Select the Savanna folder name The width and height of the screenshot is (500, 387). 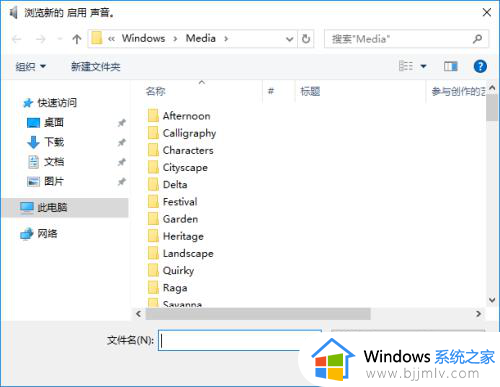point(182,304)
